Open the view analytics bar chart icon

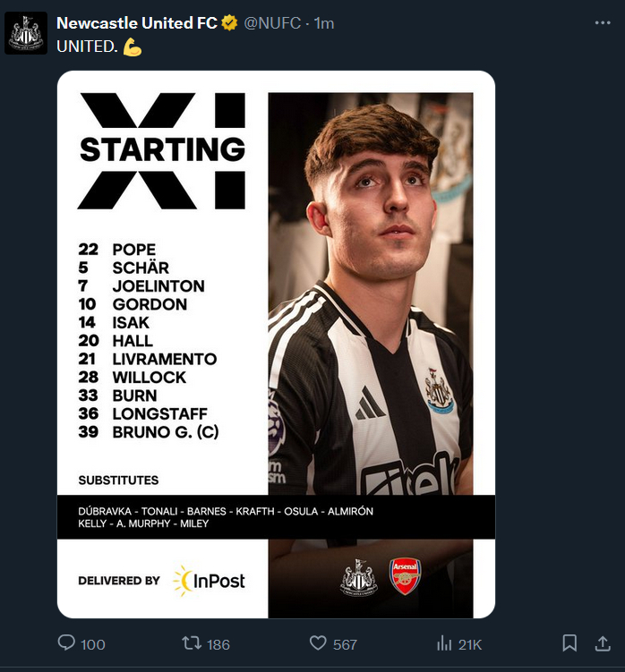pyautogui.click(x=443, y=643)
